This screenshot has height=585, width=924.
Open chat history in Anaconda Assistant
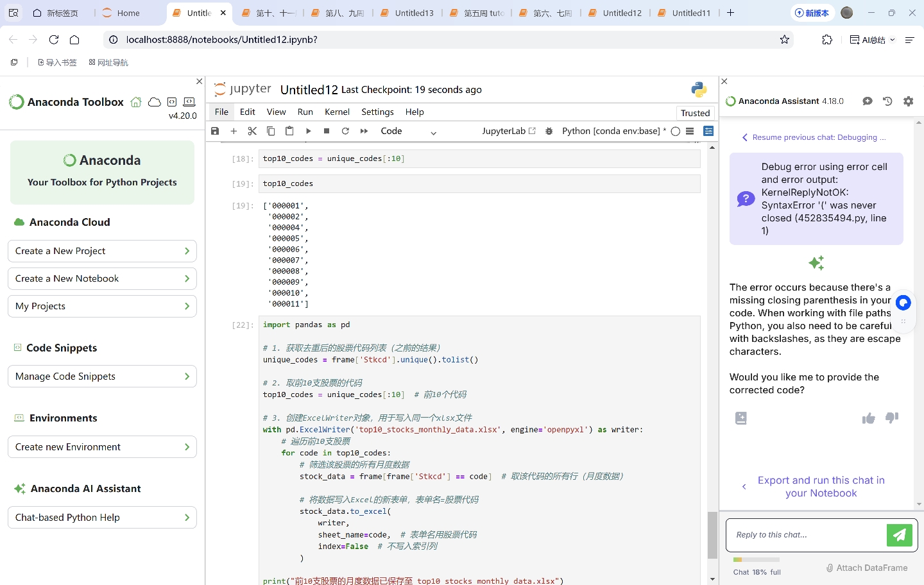coord(887,101)
